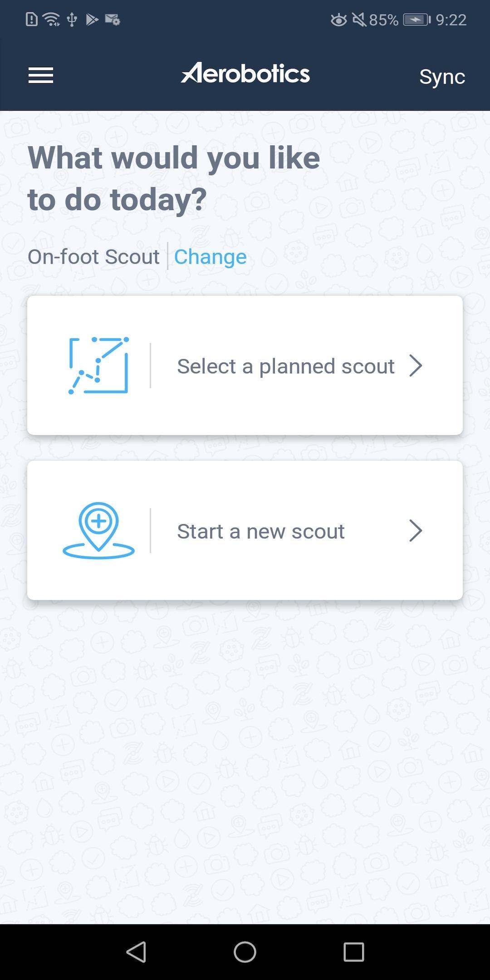Viewport: 490px width, 980px height.
Task: Tap the battery indicator icon
Action: 417,20
